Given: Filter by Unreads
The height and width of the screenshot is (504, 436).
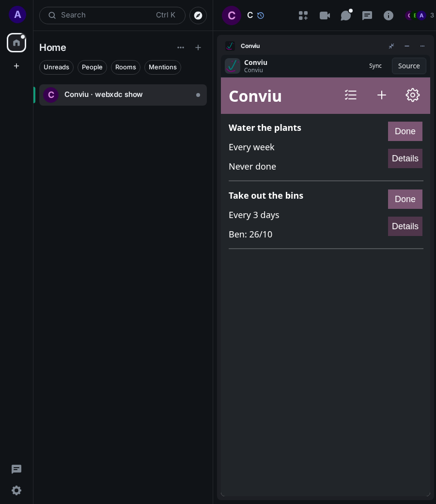Looking at the screenshot, I should click(56, 67).
